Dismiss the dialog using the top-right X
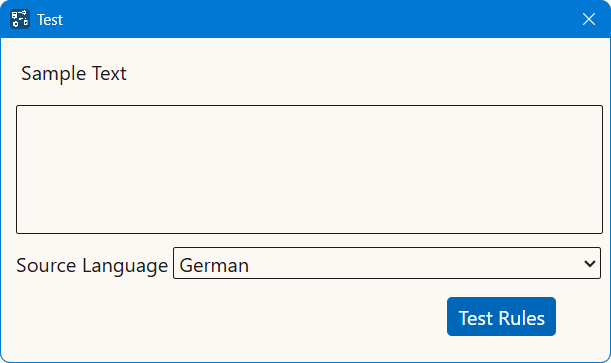 pos(589,19)
